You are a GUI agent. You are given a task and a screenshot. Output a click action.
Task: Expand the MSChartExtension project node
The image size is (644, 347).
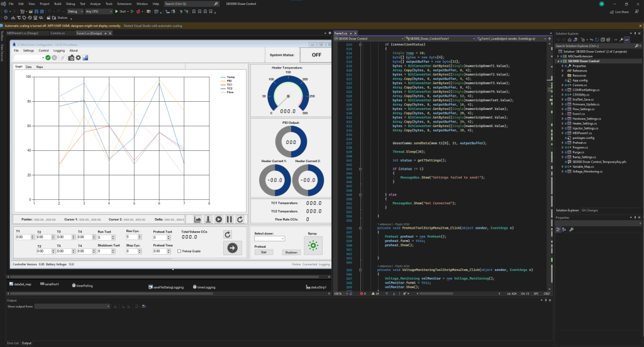click(558, 56)
